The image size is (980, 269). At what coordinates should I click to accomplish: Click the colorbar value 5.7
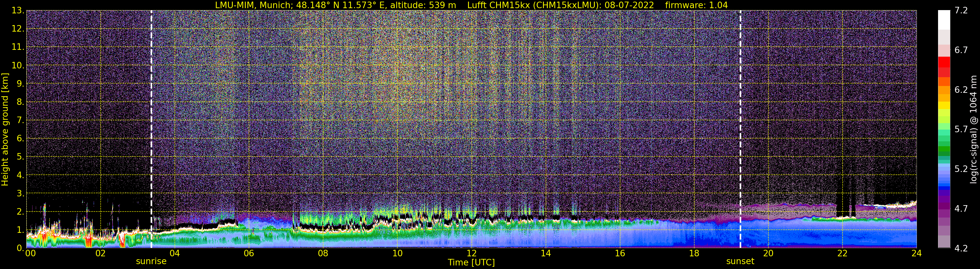point(961,129)
